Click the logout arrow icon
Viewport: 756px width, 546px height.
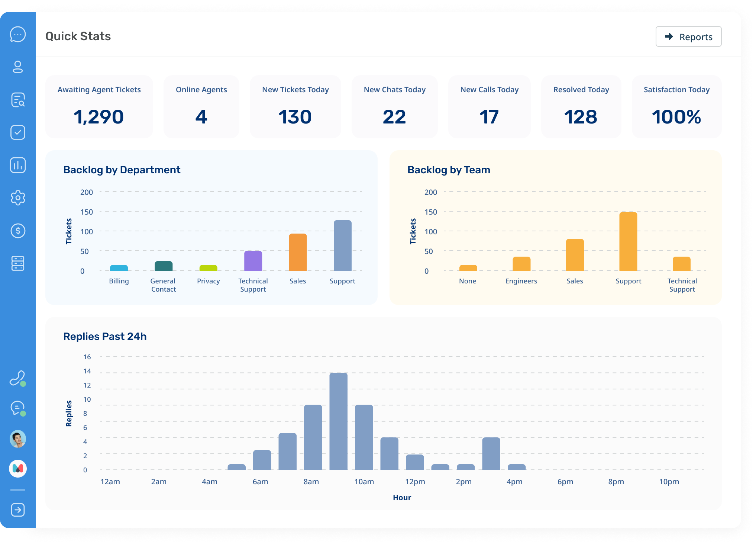[x=18, y=510]
